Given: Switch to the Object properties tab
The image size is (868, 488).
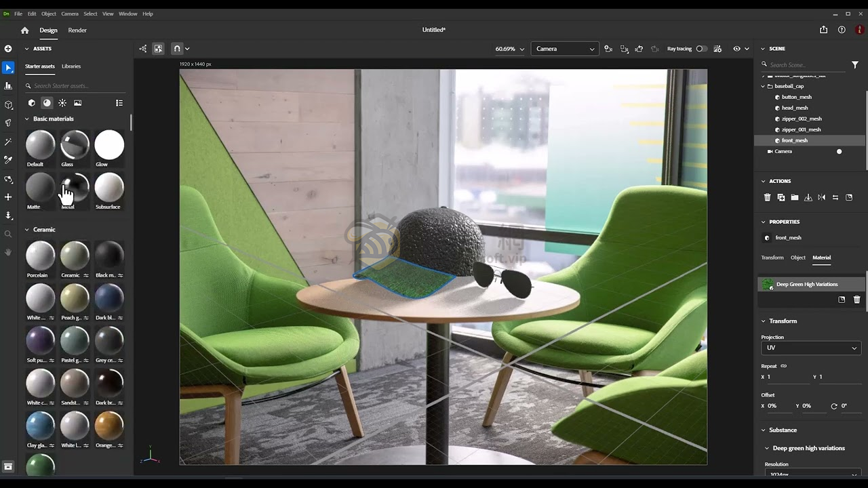Looking at the screenshot, I should click(x=798, y=258).
